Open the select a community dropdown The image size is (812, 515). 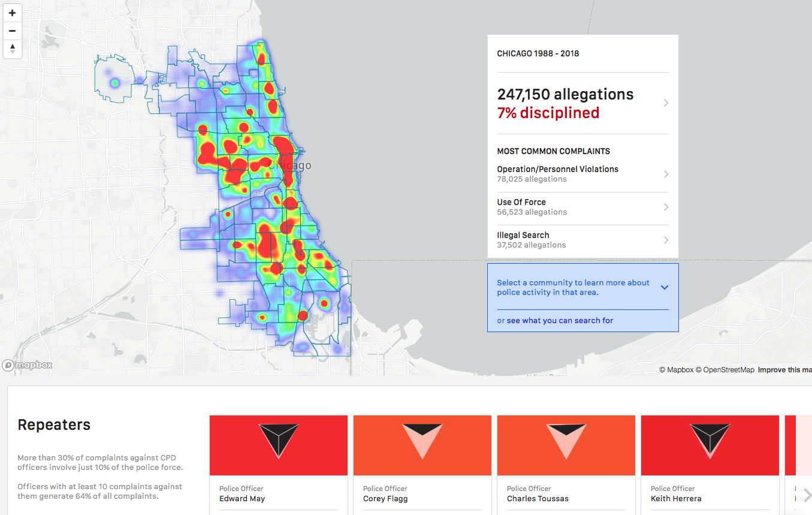[x=664, y=287]
